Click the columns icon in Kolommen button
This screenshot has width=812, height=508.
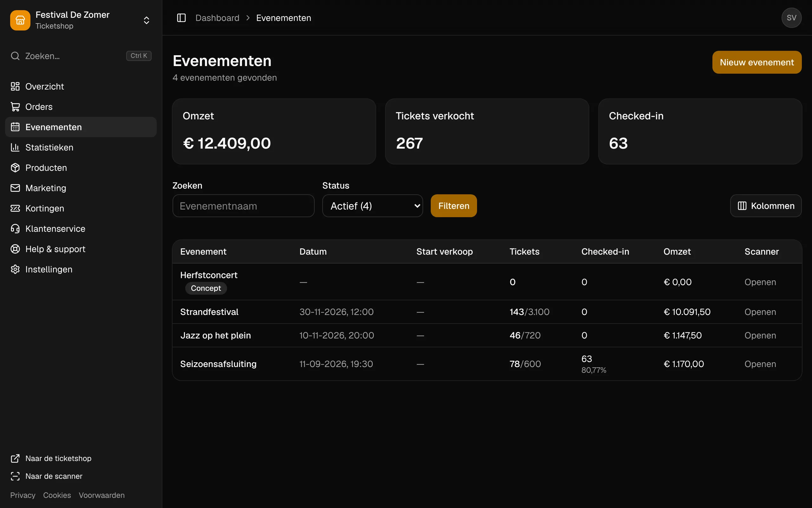(742, 206)
